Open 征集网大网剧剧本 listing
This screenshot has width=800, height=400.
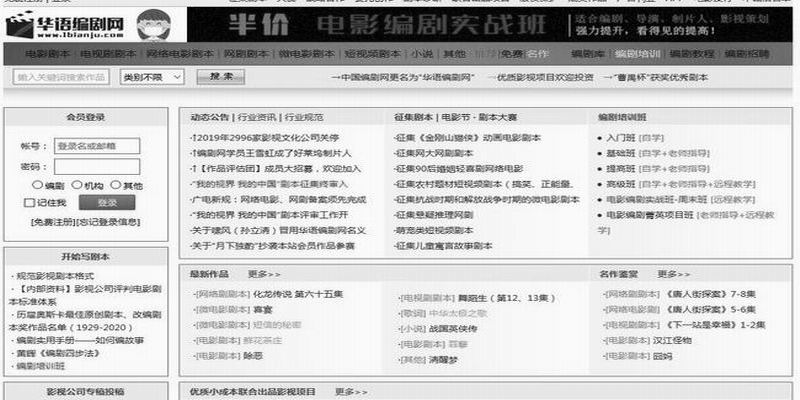434,153
